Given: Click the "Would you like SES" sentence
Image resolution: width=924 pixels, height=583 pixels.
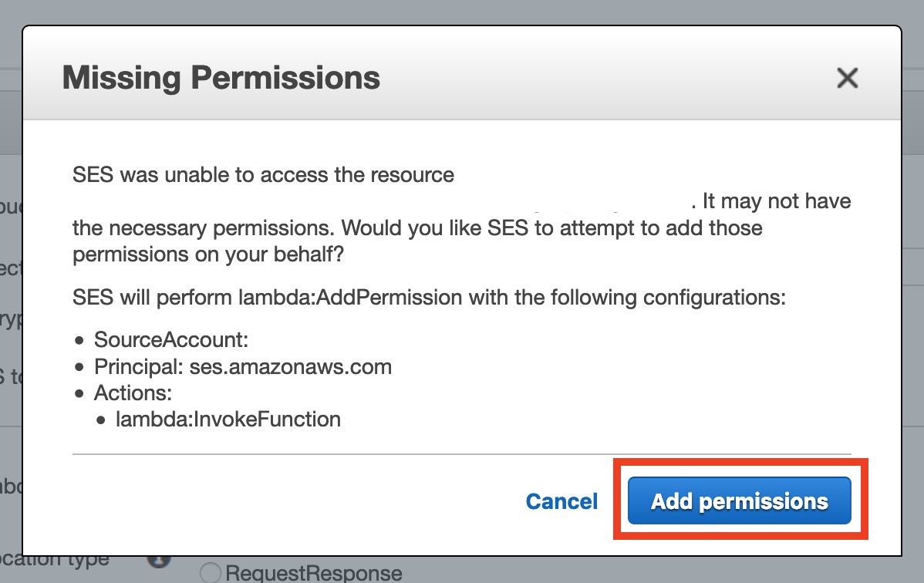Looking at the screenshot, I should (x=551, y=228).
